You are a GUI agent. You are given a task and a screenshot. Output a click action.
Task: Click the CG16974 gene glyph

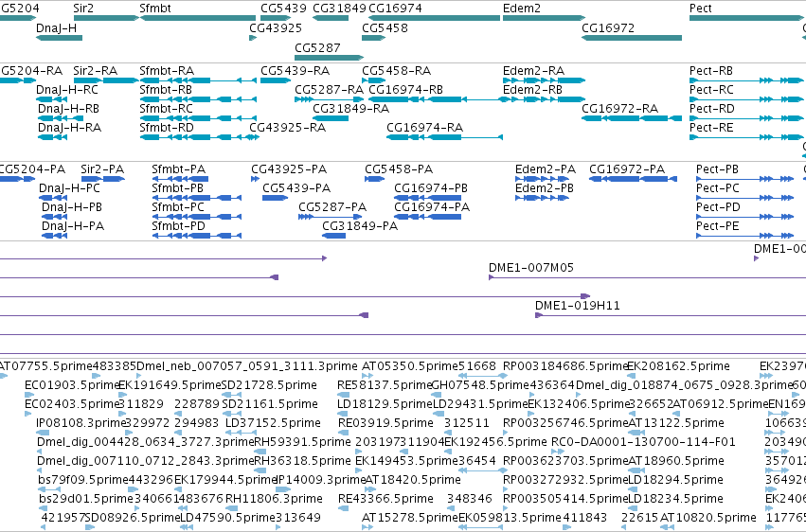(435, 18)
